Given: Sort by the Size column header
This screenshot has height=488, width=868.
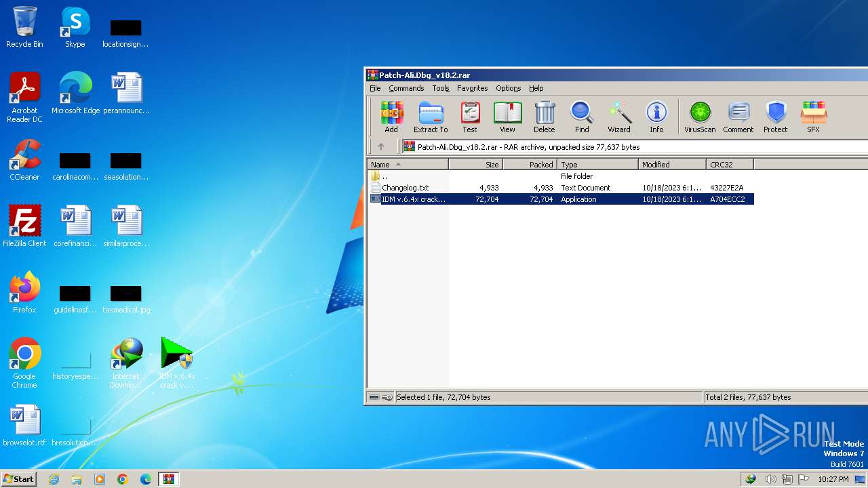Looking at the screenshot, I should (475, 164).
